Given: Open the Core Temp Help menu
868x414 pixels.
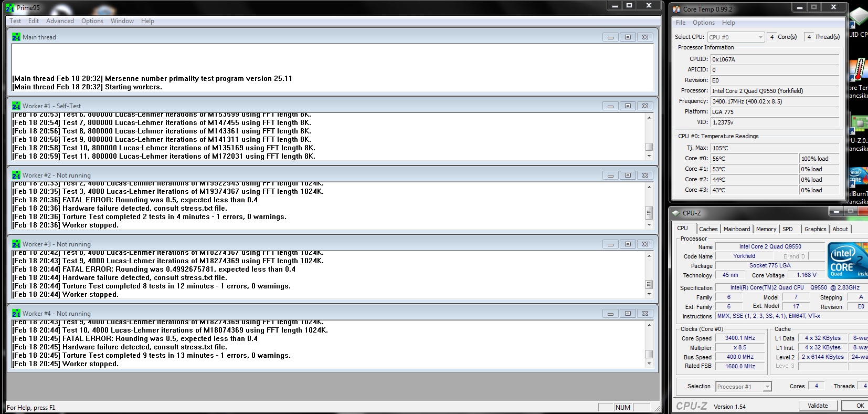Looking at the screenshot, I should [x=728, y=23].
